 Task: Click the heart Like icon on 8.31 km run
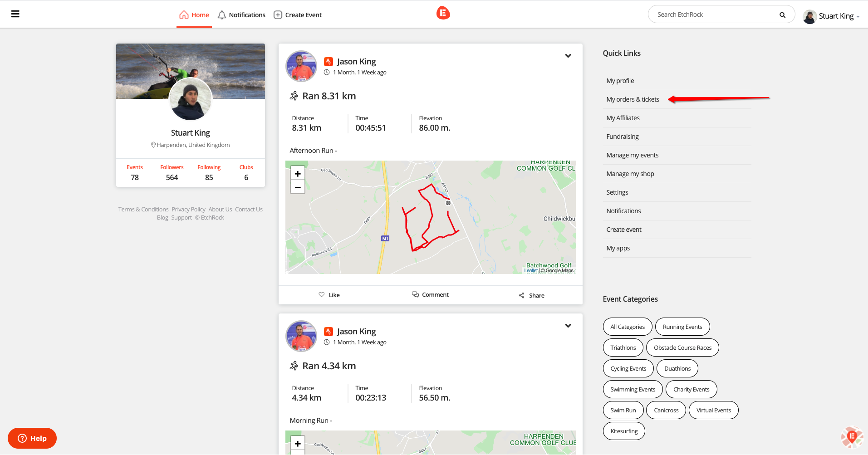322,295
